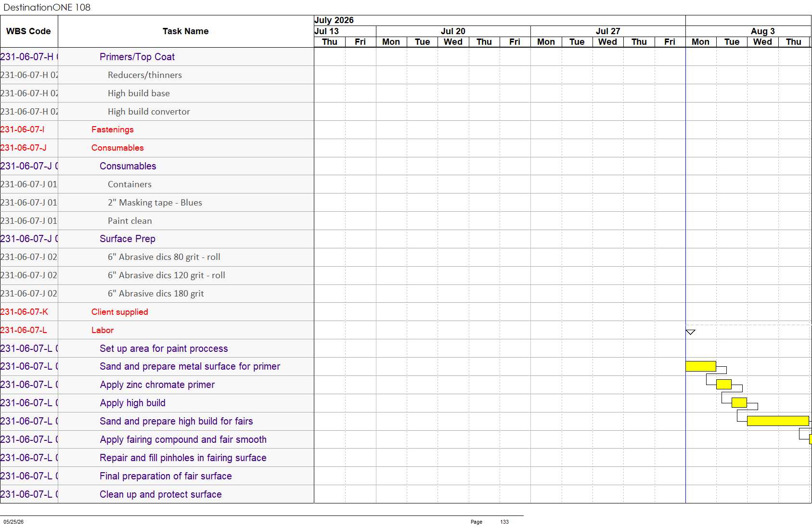The height and width of the screenshot is (528, 812).
Task: Click WBS code 231-06-07-K
Action: click(x=24, y=312)
